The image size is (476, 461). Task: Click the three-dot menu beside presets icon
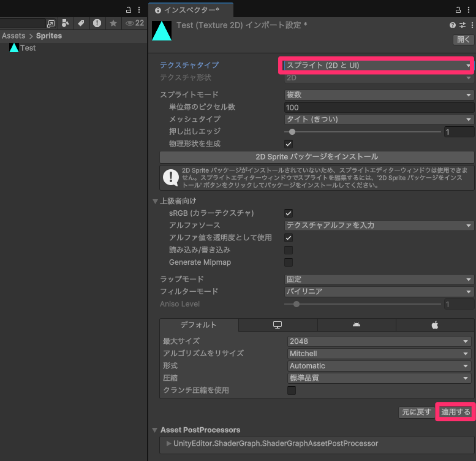coord(472,25)
